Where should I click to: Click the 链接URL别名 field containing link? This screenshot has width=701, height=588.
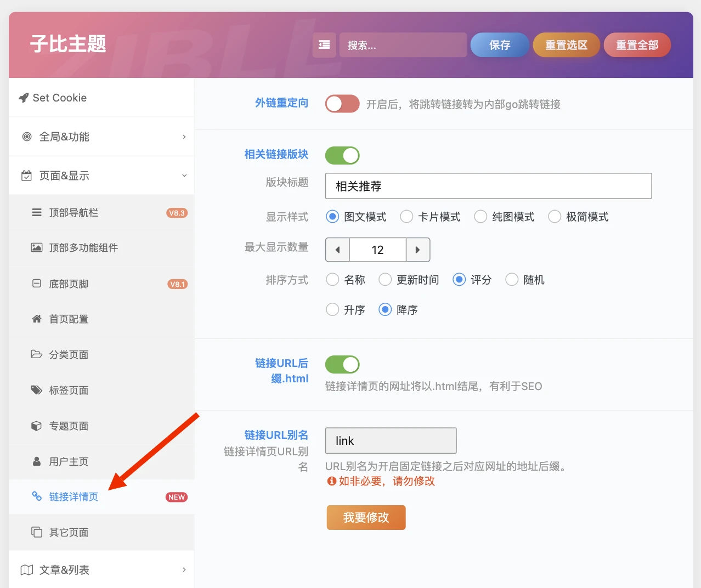(391, 440)
